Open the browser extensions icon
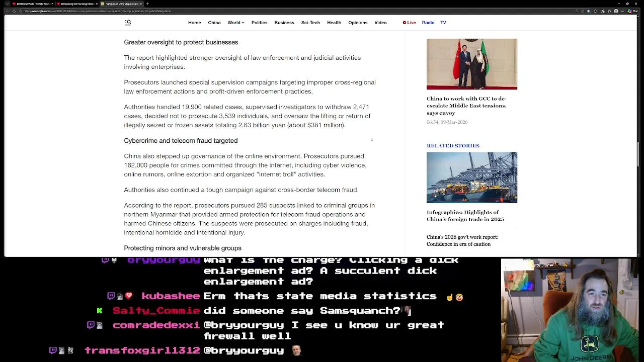Viewport: 644px width, 362px height. click(595, 11)
